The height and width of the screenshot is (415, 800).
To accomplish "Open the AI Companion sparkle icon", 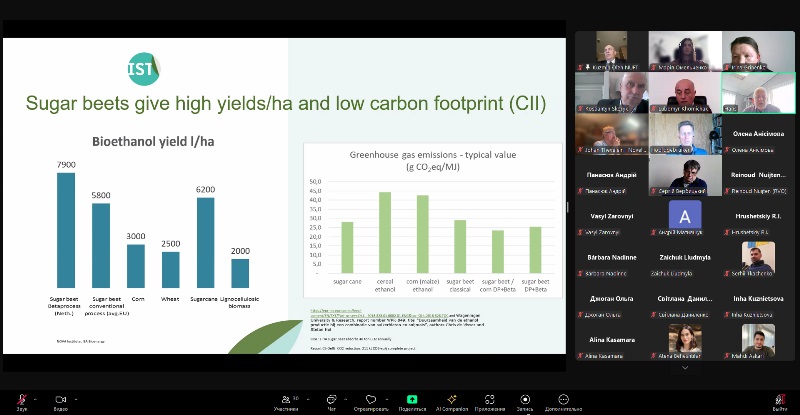I will pyautogui.click(x=452, y=402).
